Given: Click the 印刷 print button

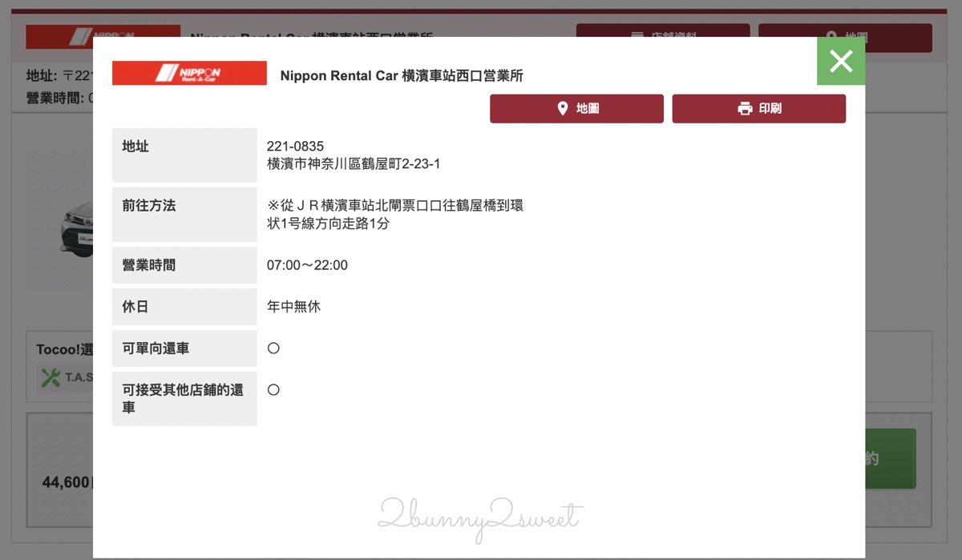Looking at the screenshot, I should pyautogui.click(x=758, y=108).
